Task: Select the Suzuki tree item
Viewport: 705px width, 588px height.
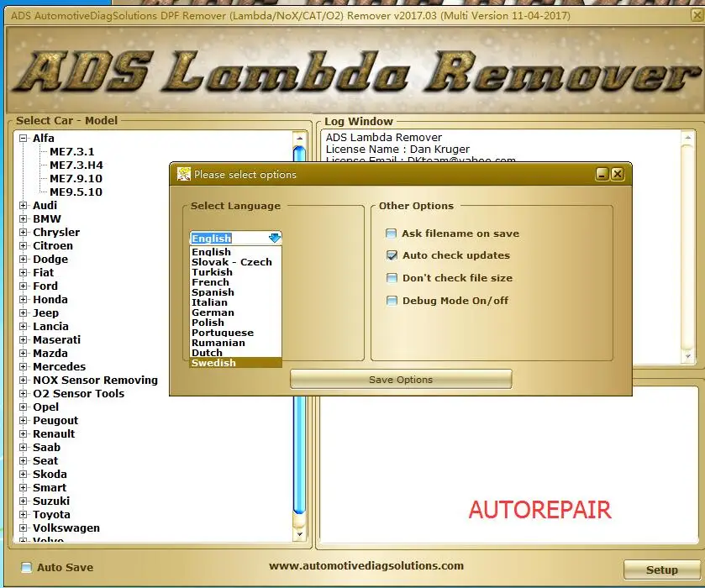Action: tap(51, 501)
